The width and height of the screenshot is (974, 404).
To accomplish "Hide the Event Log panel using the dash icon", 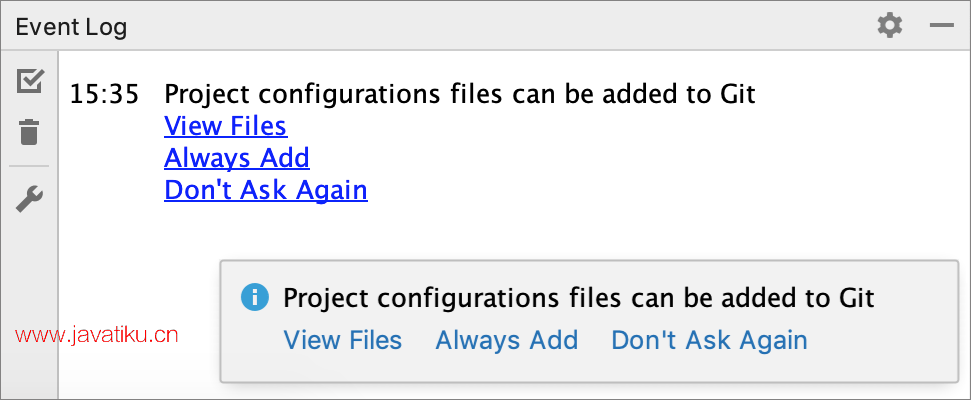I will tap(941, 26).
